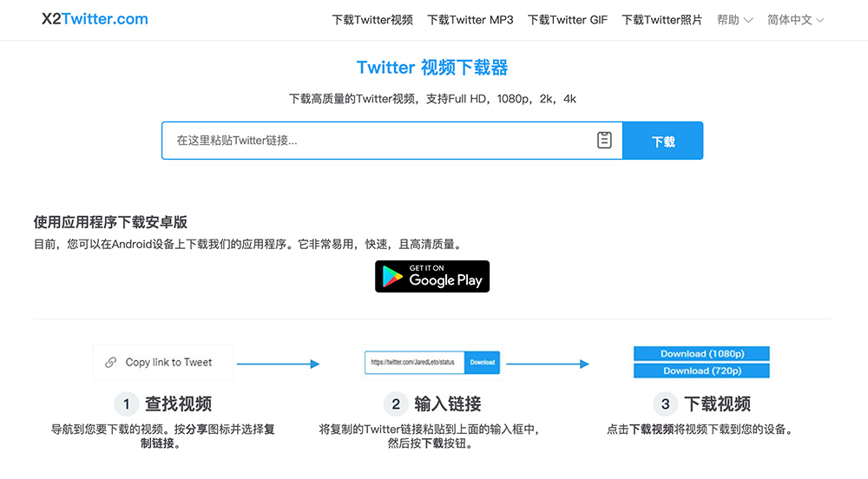The image size is (868, 479).
Task: Click the 使用应用程序下载安卓版 heading
Action: (110, 222)
